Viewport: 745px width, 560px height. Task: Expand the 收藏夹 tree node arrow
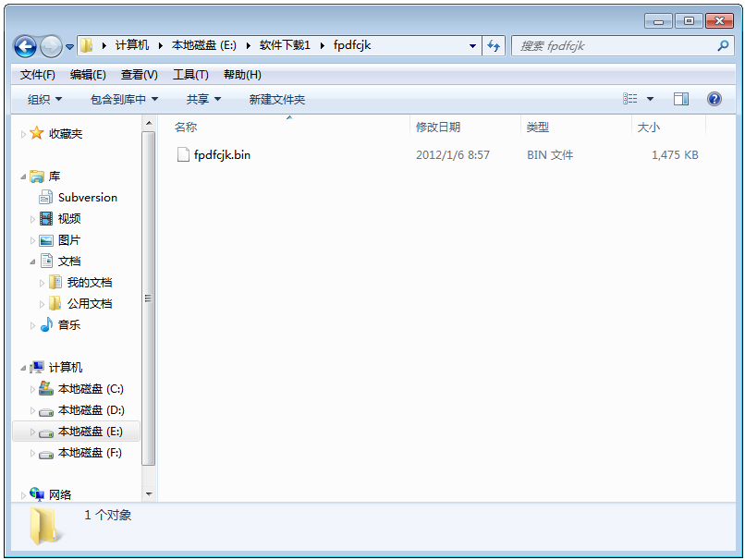(23, 134)
